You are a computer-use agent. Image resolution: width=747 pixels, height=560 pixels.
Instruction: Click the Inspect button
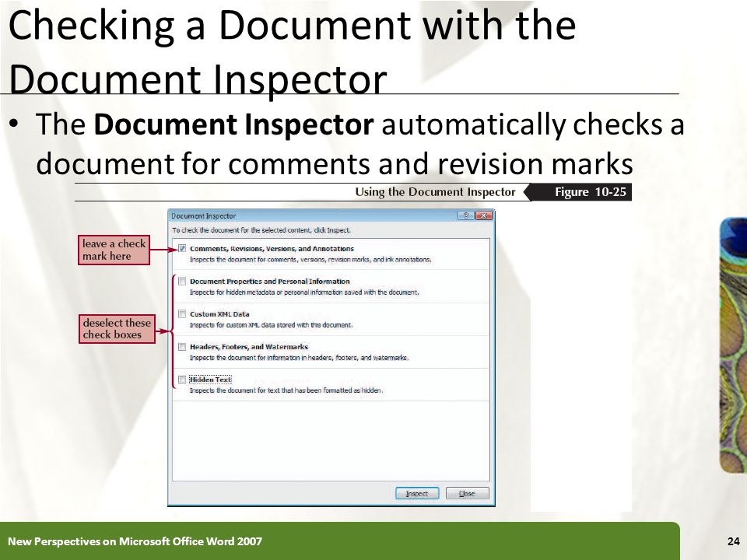(417, 493)
